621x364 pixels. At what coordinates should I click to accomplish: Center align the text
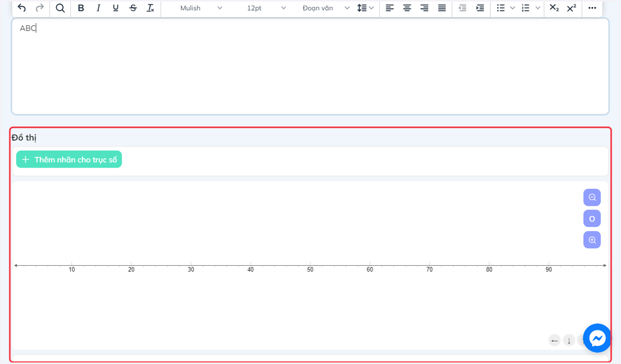click(407, 8)
